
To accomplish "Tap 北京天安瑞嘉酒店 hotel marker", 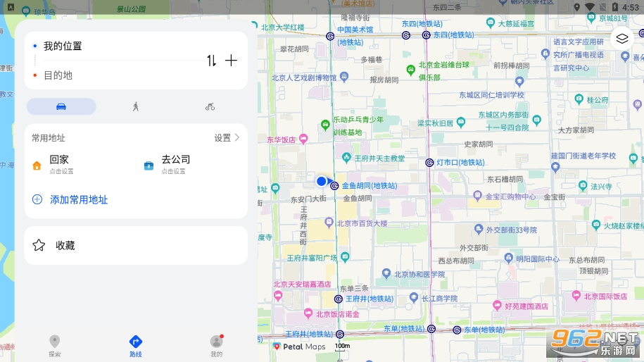I will tap(278, 295).
